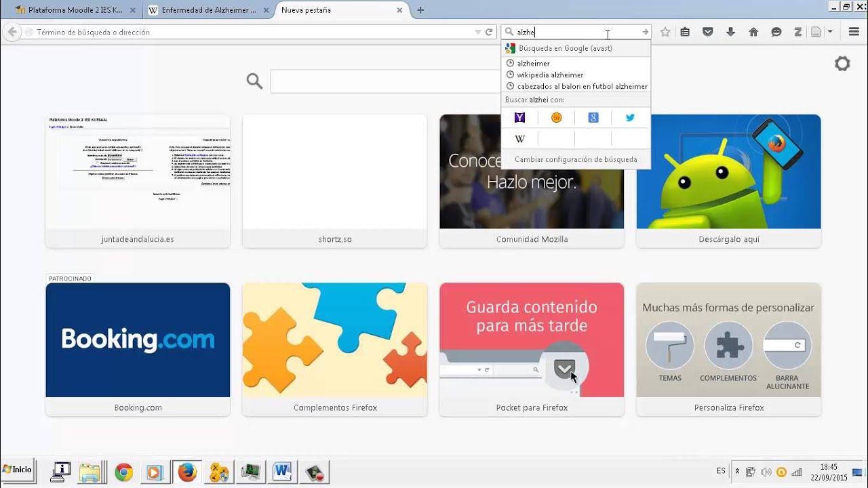Open the Comunidad Mozilla tile

532,181
